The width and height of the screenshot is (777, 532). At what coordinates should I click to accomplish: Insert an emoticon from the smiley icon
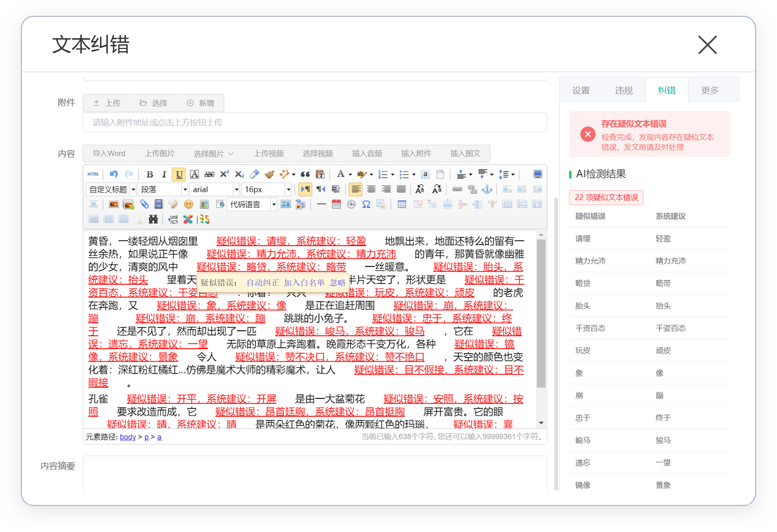tap(189, 204)
